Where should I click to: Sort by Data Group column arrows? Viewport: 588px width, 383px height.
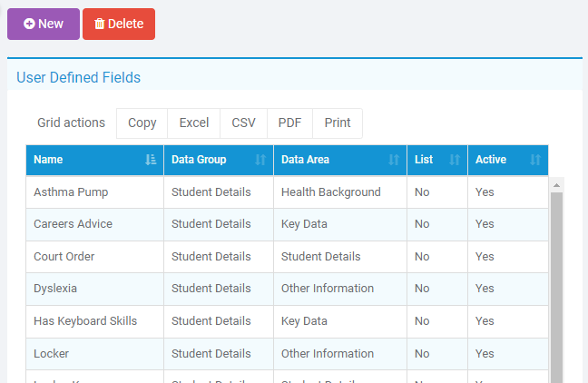point(260,160)
